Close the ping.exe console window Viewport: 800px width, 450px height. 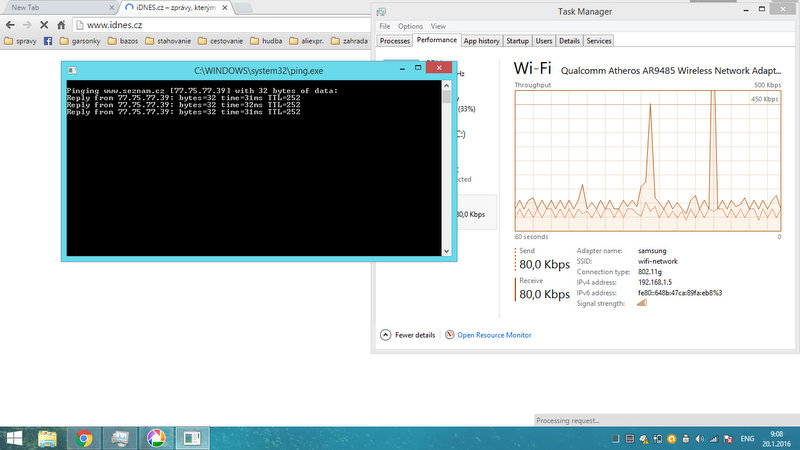439,67
